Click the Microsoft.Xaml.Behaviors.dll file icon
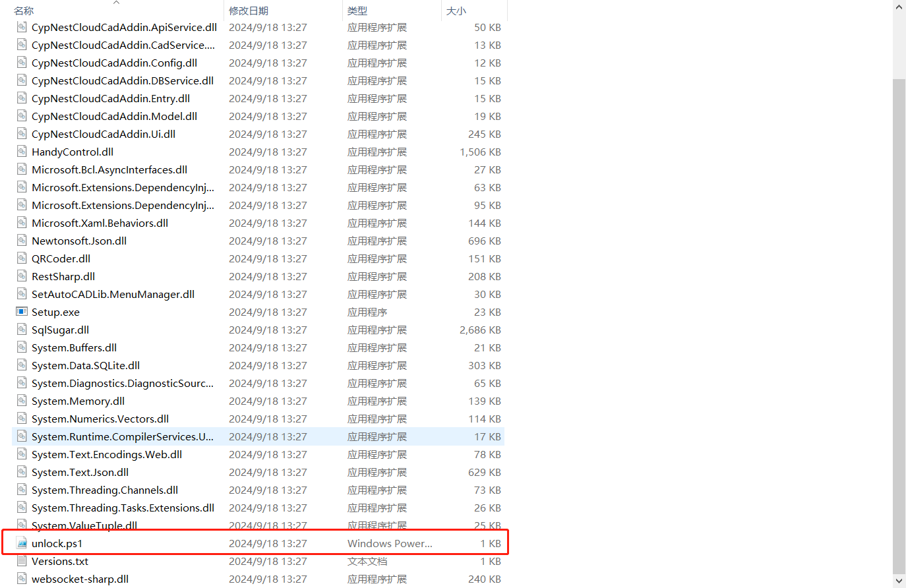This screenshot has height=588, width=906. [22, 223]
